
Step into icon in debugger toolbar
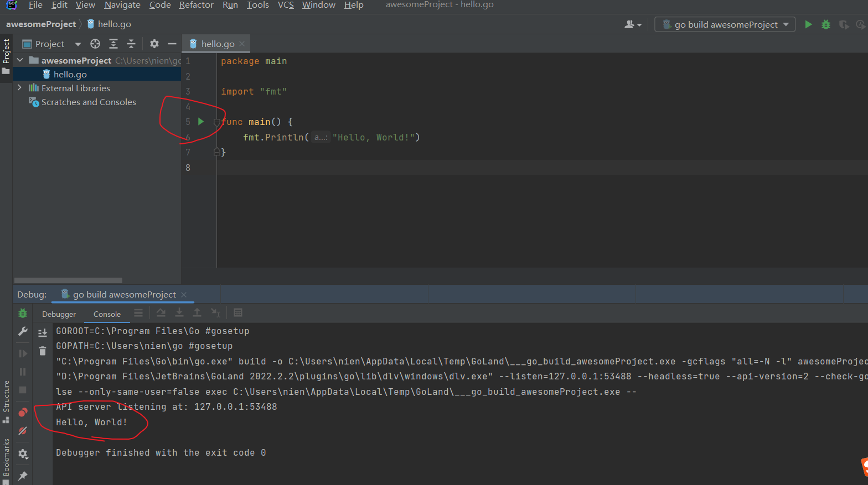(x=179, y=312)
